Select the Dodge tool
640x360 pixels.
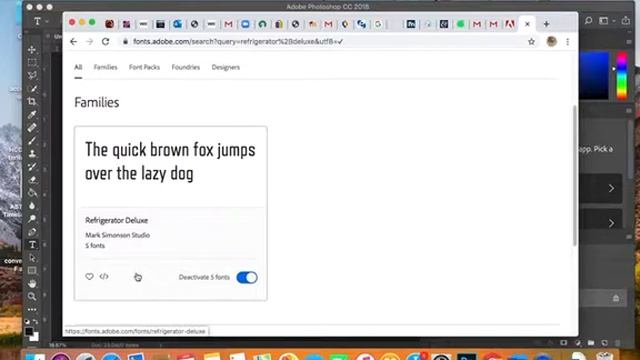[32, 219]
